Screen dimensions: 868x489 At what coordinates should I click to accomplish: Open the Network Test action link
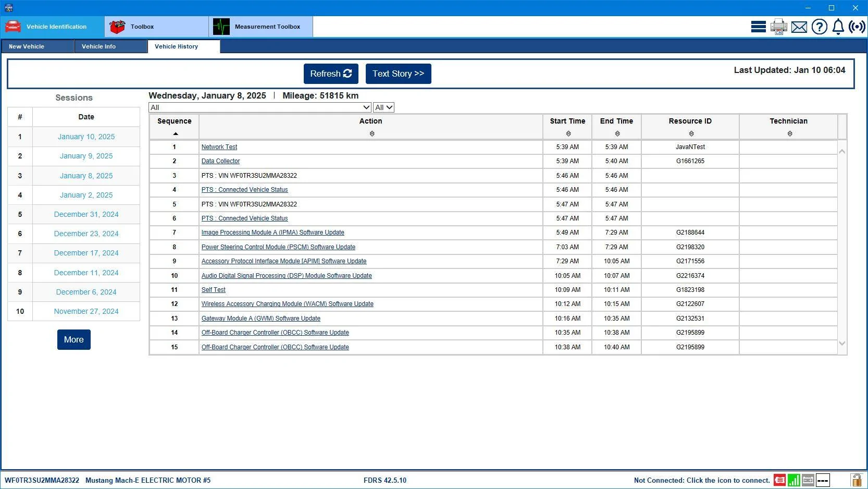[219, 147]
